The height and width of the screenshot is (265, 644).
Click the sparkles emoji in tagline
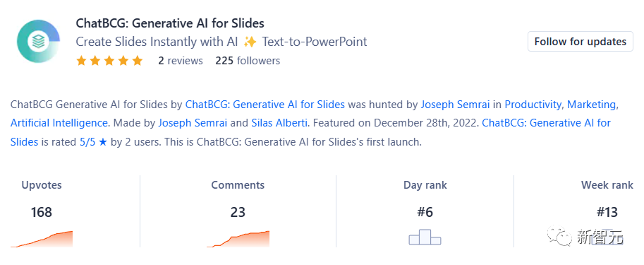pyautogui.click(x=249, y=42)
